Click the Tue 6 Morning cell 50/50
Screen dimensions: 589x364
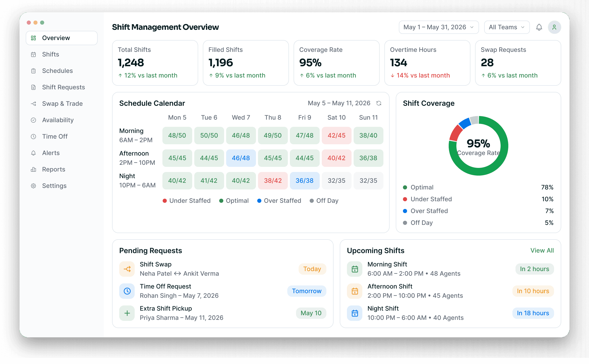pos(209,135)
